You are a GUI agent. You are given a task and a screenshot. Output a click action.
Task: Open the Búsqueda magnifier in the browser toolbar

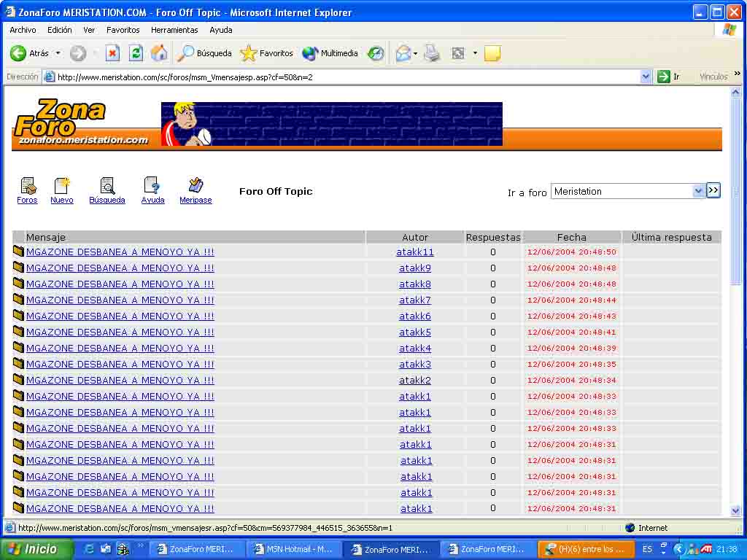click(x=204, y=53)
